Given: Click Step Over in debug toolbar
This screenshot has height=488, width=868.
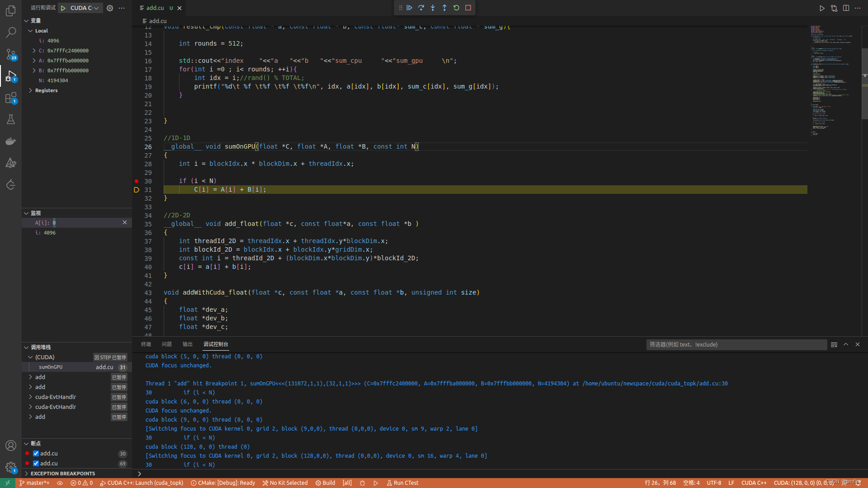Looking at the screenshot, I should (x=421, y=8).
